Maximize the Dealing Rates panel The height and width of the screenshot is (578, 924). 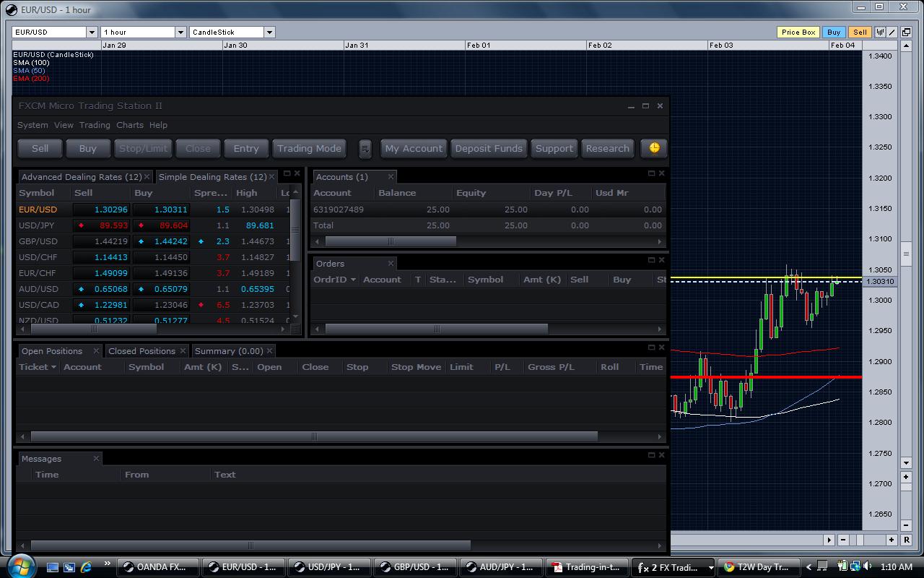(x=287, y=173)
